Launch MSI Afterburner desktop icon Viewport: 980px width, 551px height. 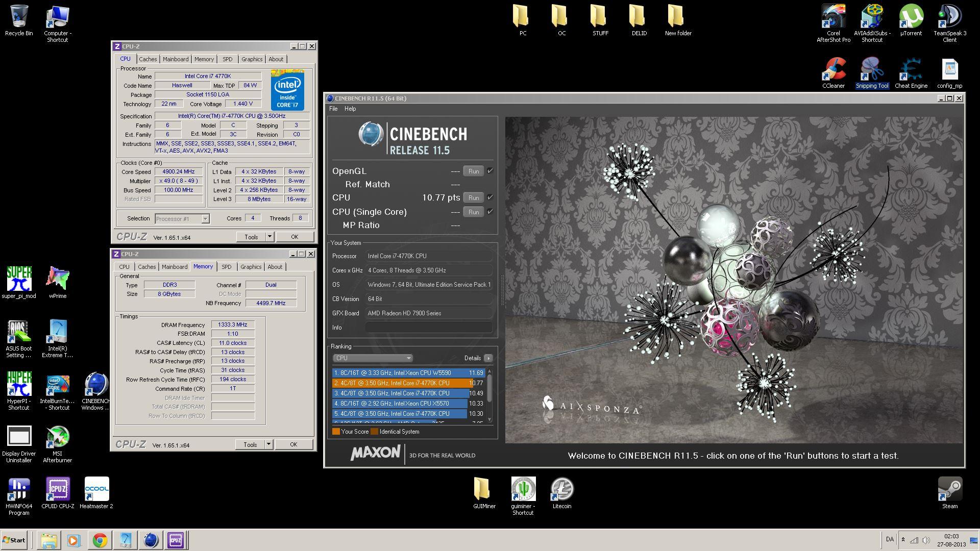click(58, 444)
